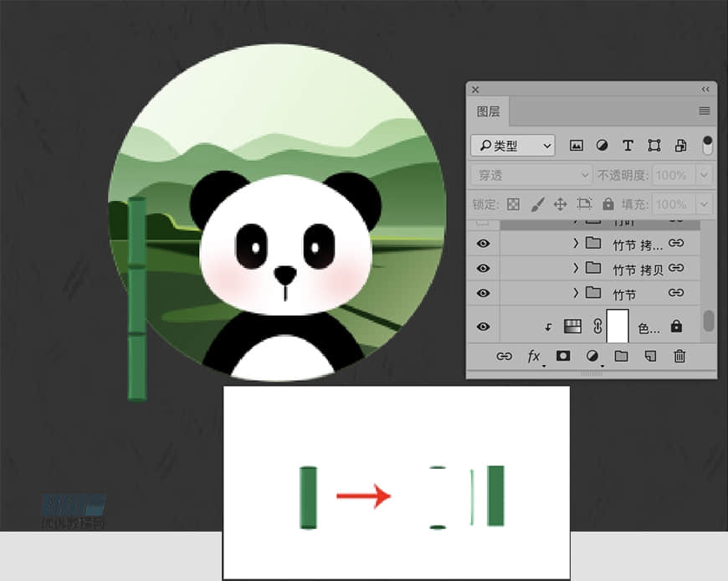Create new fill or adjustment layer

click(592, 357)
